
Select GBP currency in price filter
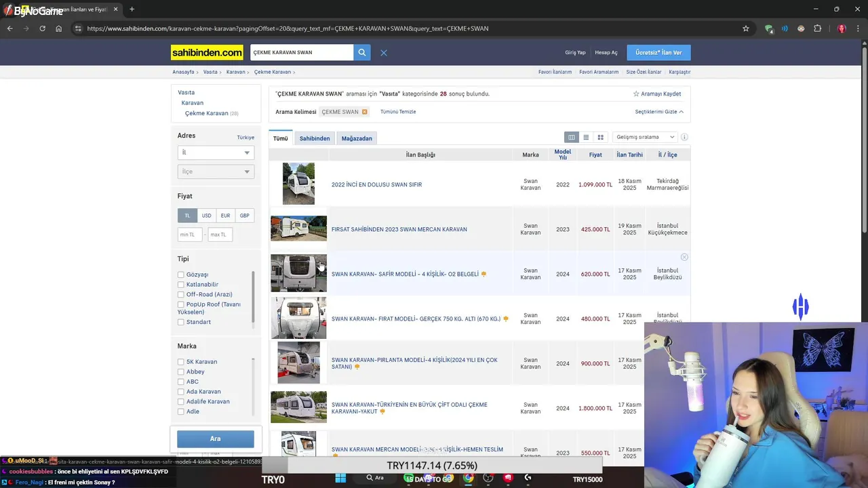pyautogui.click(x=244, y=216)
